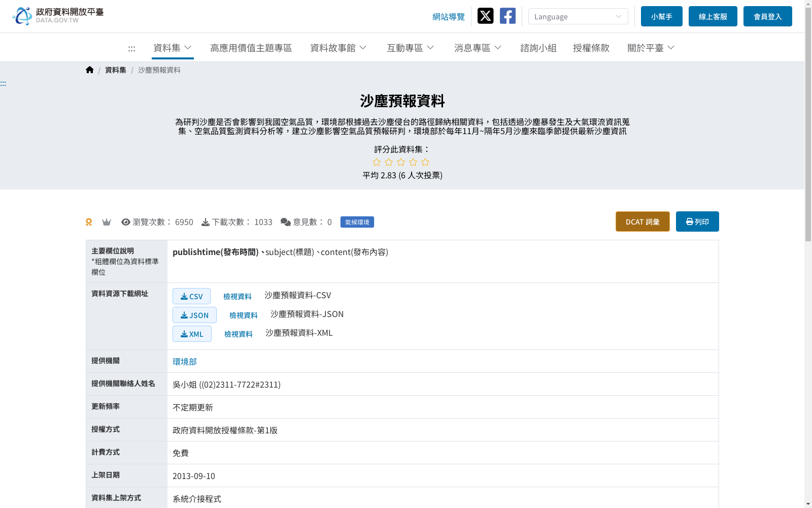The height and width of the screenshot is (508, 812).
Task: Open 檢視資料 for the JSON row
Action: (244, 315)
